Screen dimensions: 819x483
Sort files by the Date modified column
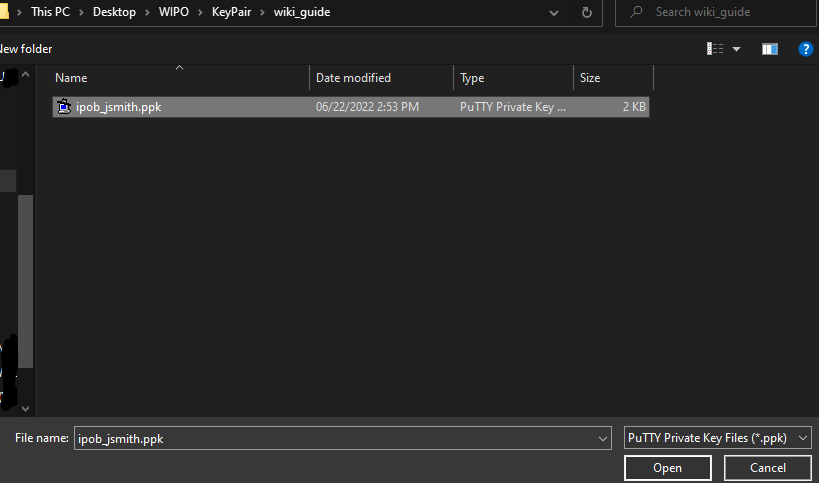[353, 77]
